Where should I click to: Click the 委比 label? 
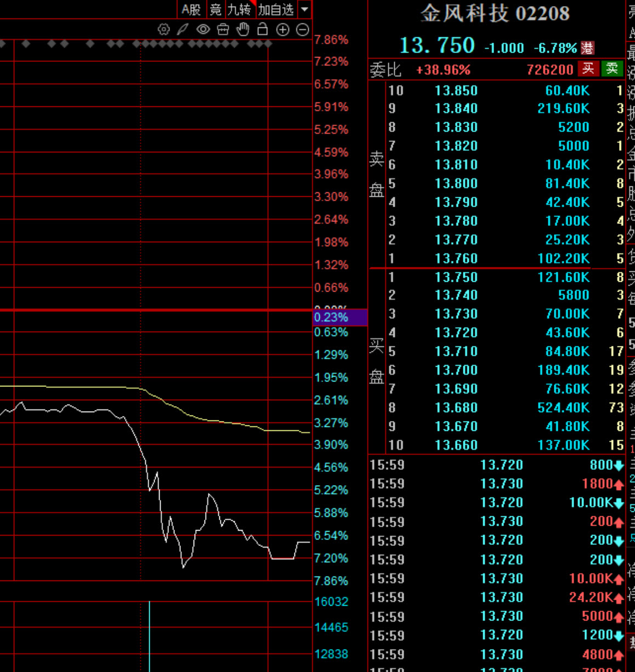point(385,70)
